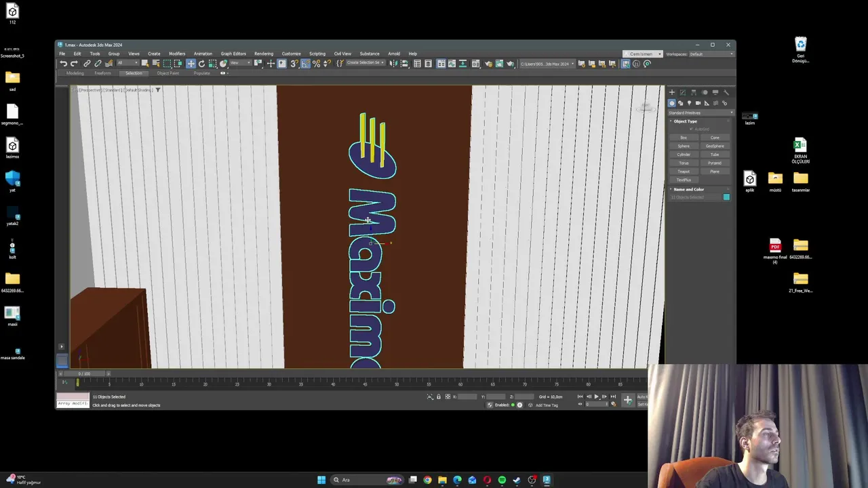Activate the Select and Link chain icon
This screenshot has width=868, height=488.
click(87, 64)
